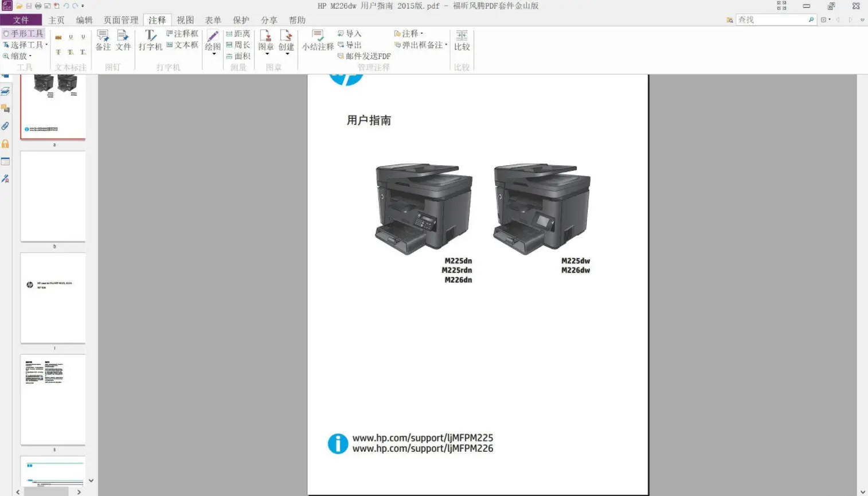The height and width of the screenshot is (496, 868).
Task: Click the redo arrow in quick toolbar
Action: pos(75,6)
